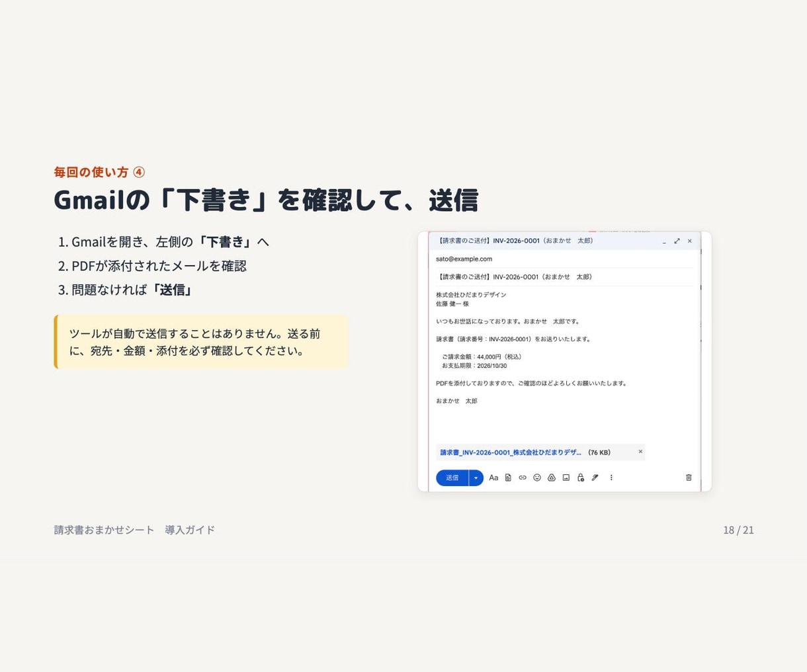Click the discard draft trash icon

689,478
